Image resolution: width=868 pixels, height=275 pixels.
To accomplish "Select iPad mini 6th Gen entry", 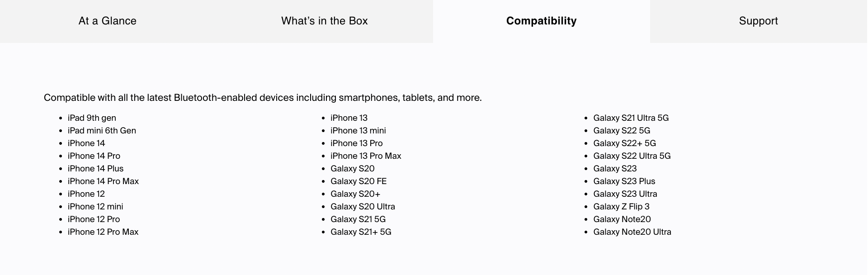I will pos(102,131).
